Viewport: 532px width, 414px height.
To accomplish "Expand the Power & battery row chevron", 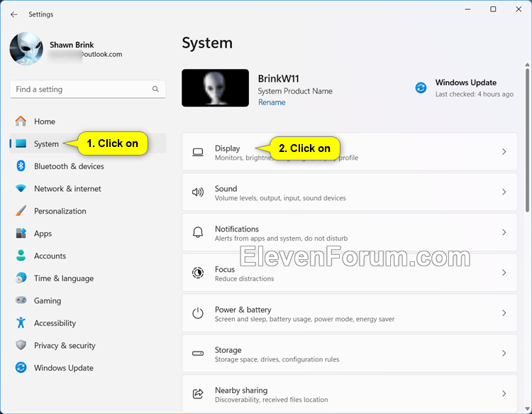I will click(504, 313).
